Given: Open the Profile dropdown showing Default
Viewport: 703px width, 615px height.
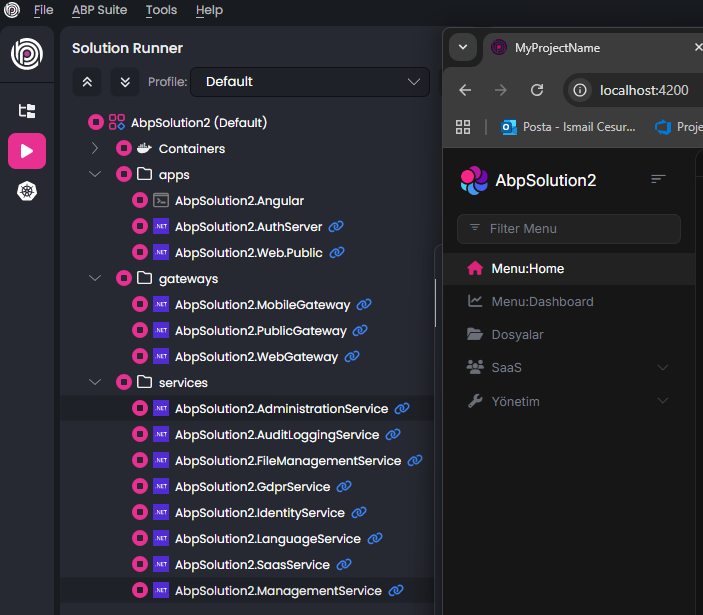Looking at the screenshot, I should click(x=310, y=82).
